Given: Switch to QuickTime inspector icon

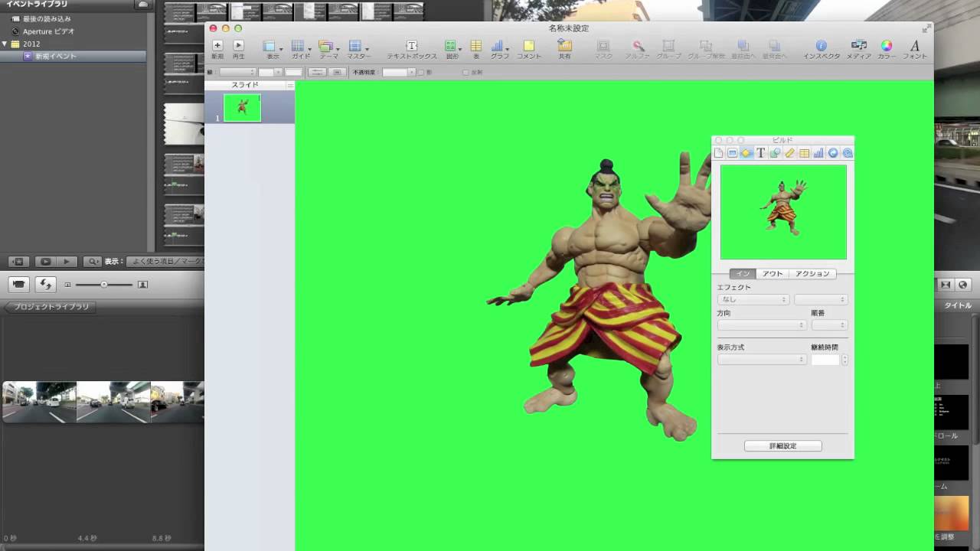Looking at the screenshot, I should [x=848, y=153].
